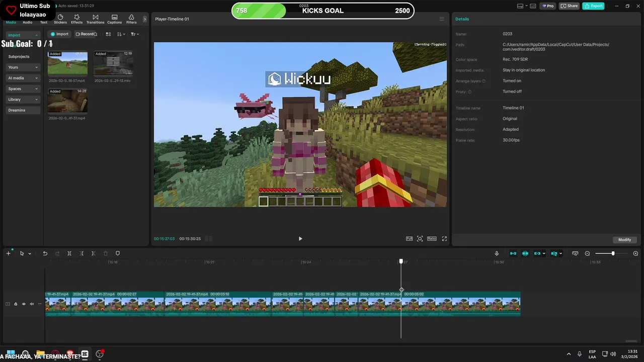Toggle main track magnet

point(513,253)
